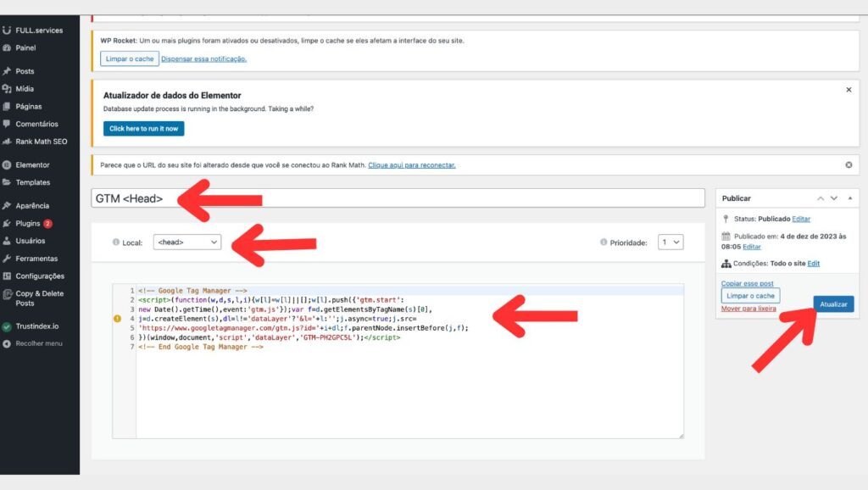Click the Templates folder icon
Screen dimensions: 868x490
[7, 182]
